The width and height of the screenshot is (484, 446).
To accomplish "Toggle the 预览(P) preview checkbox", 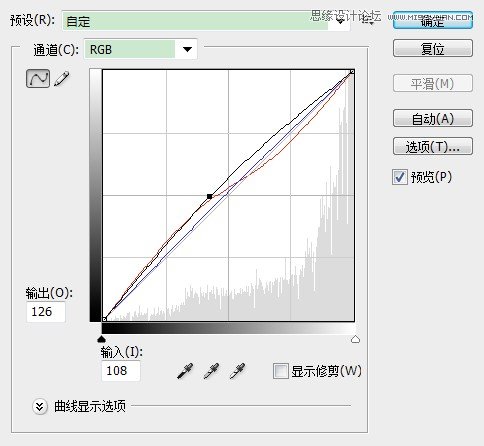I will tap(399, 177).
